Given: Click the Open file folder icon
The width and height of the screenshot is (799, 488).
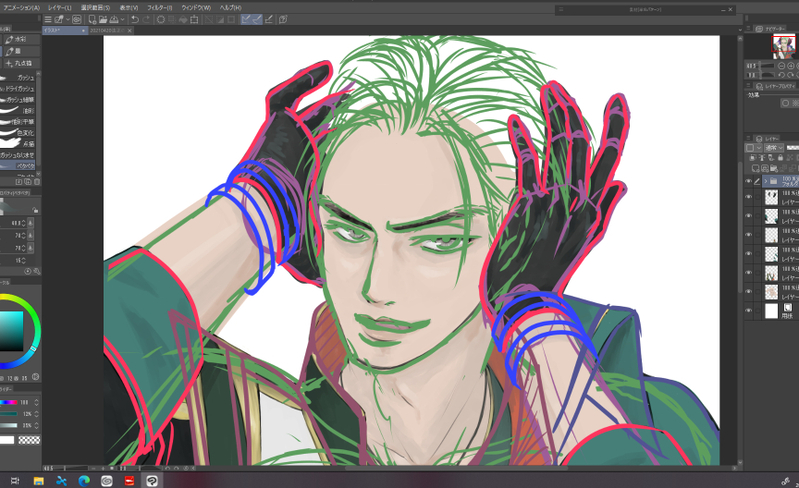Looking at the screenshot, I should pos(103,19).
